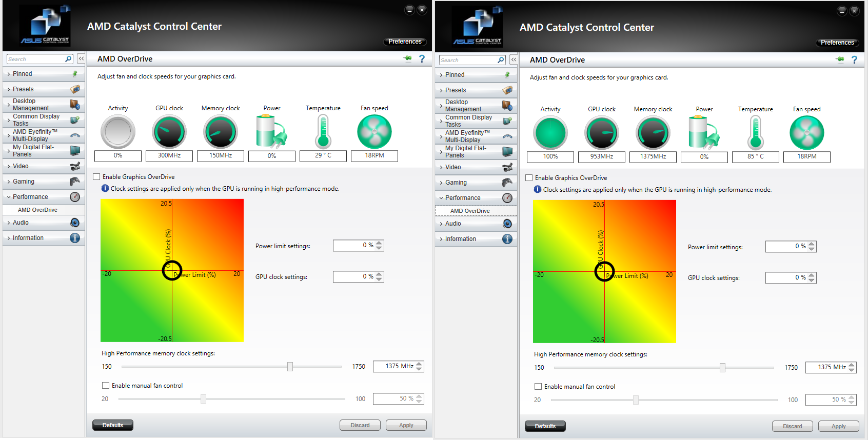Click Discard button in right window
This screenshot has height=440, width=868.
[793, 426]
